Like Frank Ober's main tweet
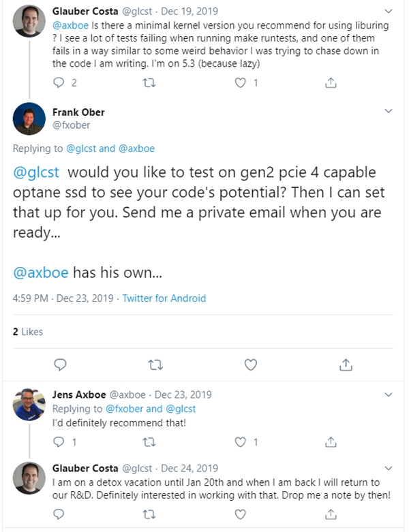The image size is (409, 532). click(250, 364)
